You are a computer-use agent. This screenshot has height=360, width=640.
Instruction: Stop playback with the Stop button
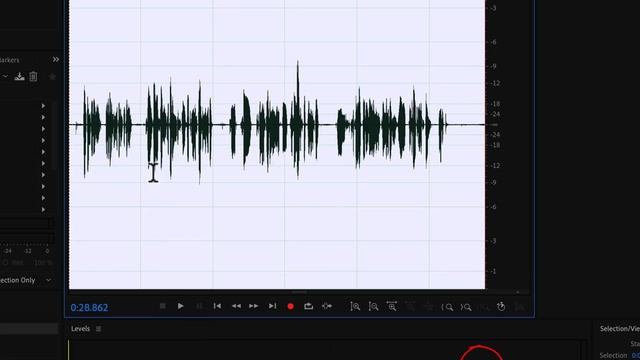pyautogui.click(x=162, y=306)
